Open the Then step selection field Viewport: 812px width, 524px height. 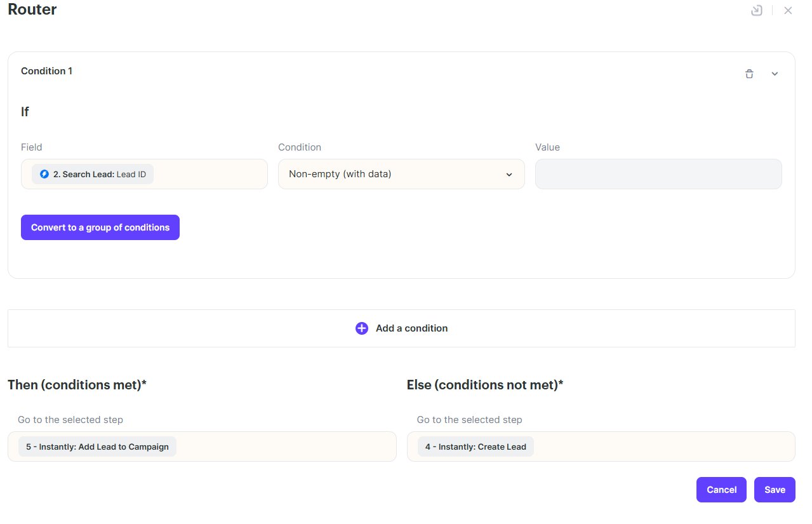tap(202, 447)
